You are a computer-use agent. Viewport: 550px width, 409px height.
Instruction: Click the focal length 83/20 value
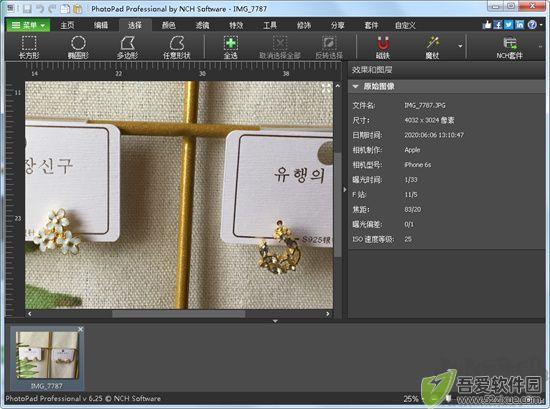pos(412,210)
